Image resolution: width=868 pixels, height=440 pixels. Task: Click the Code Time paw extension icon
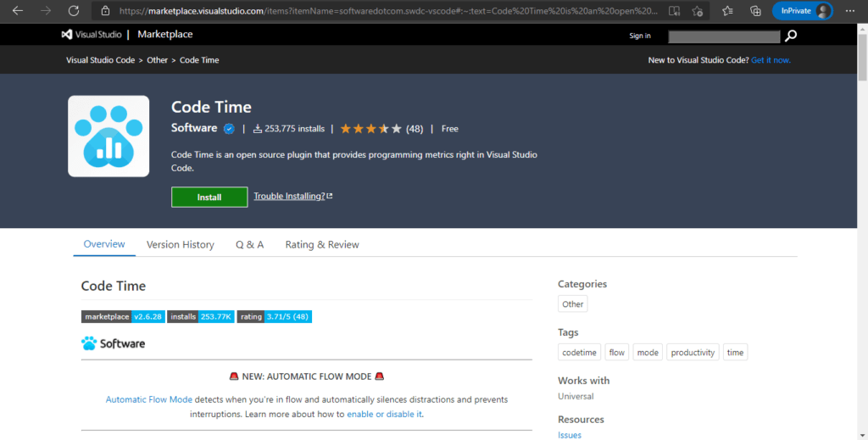click(x=108, y=136)
